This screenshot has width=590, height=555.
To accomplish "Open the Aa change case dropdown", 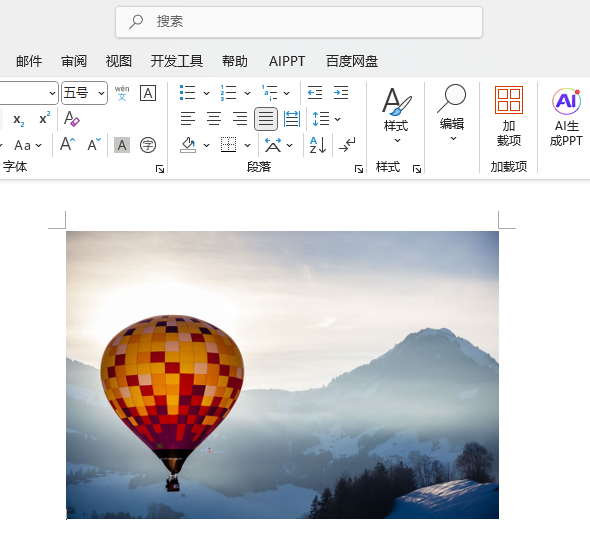I will [x=28, y=145].
